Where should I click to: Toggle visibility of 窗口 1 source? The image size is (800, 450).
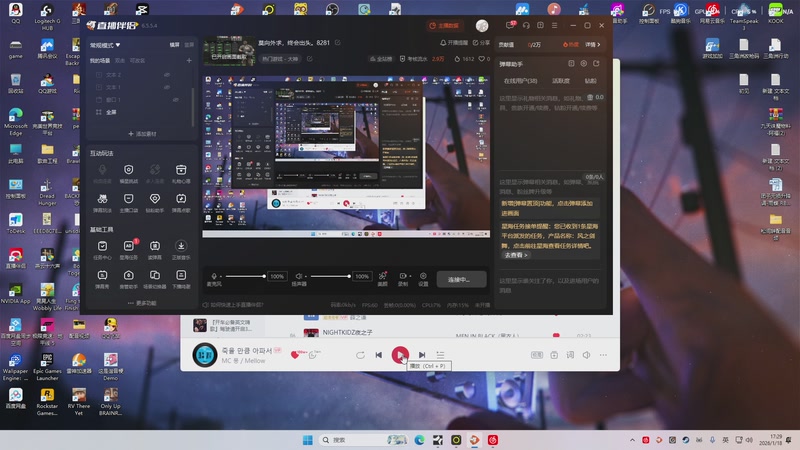[x=176, y=100]
